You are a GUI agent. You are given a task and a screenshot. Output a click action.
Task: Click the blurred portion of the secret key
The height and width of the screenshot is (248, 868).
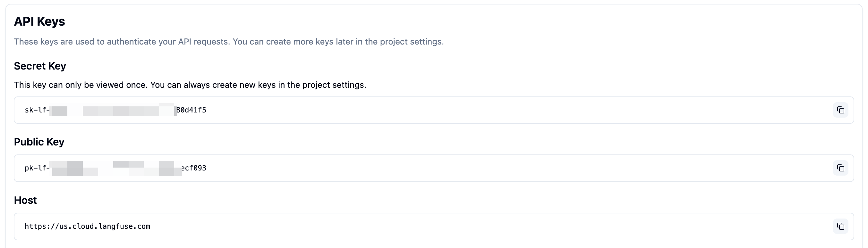point(113,110)
